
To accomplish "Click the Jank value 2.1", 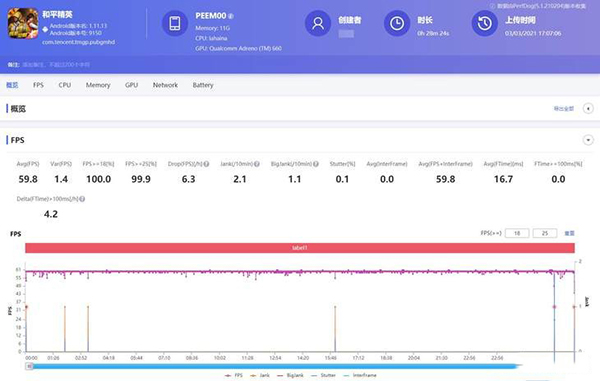I will click(240, 179).
